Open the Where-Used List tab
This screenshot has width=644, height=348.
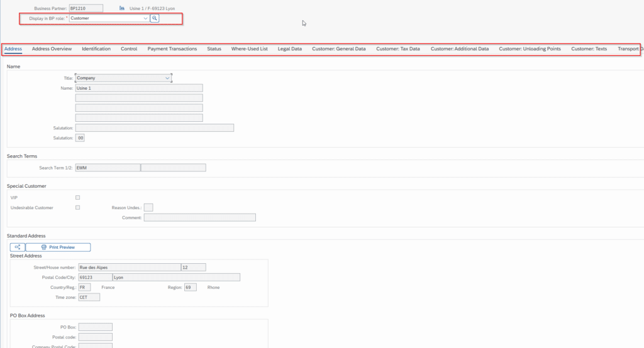pos(249,49)
